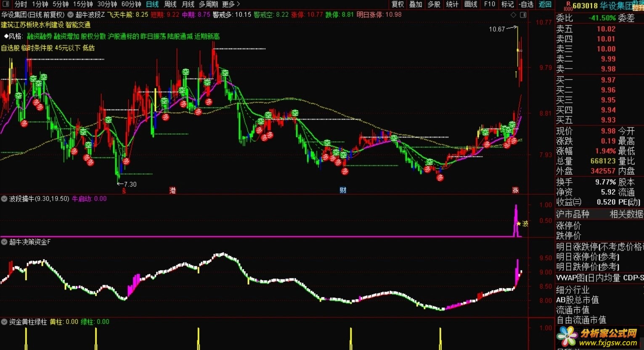Screen dimensions: 644x350
Task: Switch to 月线 monthly chart
Action: (x=188, y=4)
